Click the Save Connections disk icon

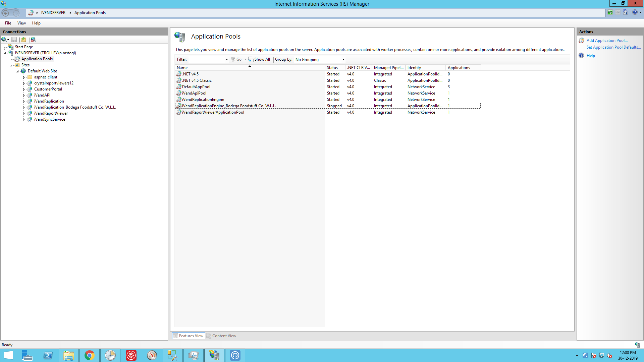coord(14,40)
